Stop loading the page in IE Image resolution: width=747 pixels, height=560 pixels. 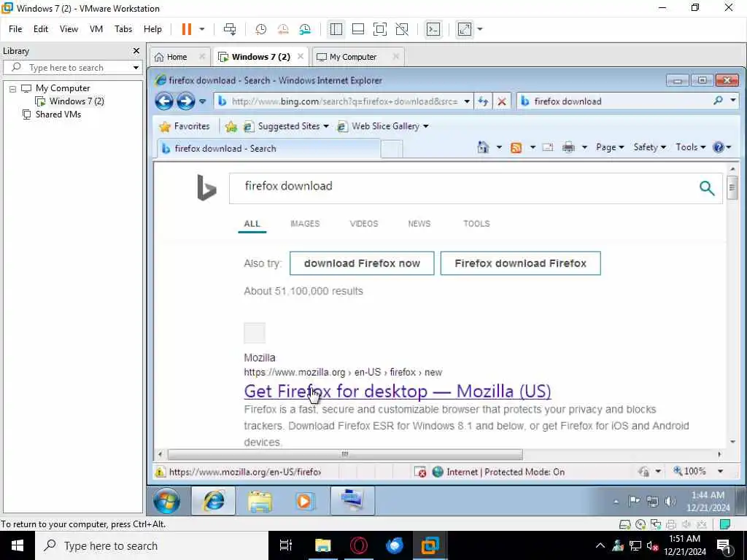click(x=502, y=101)
